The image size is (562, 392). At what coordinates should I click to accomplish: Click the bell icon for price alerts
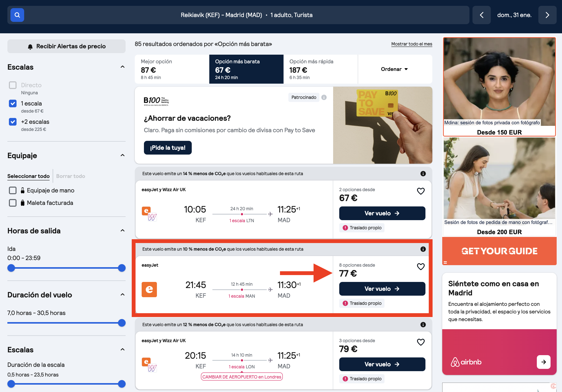tap(30, 47)
